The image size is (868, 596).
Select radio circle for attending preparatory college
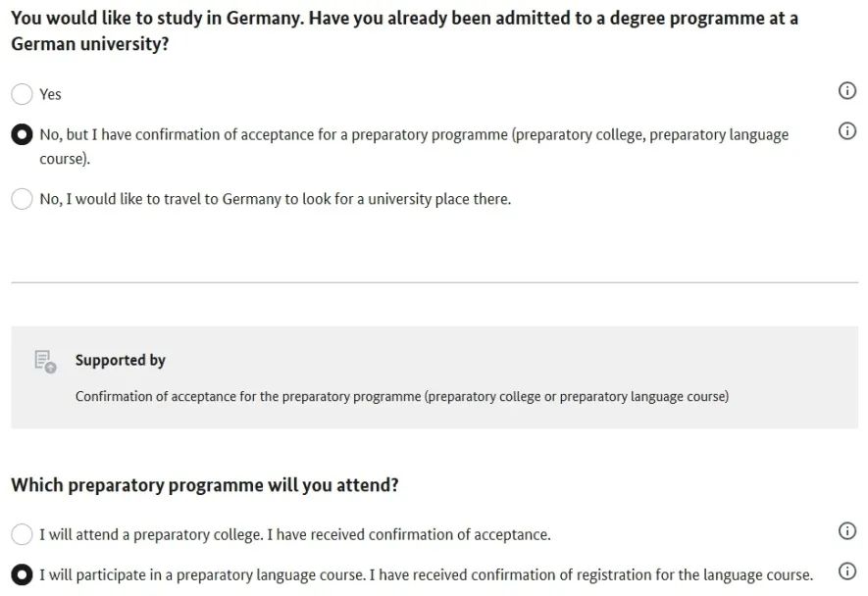click(22, 534)
